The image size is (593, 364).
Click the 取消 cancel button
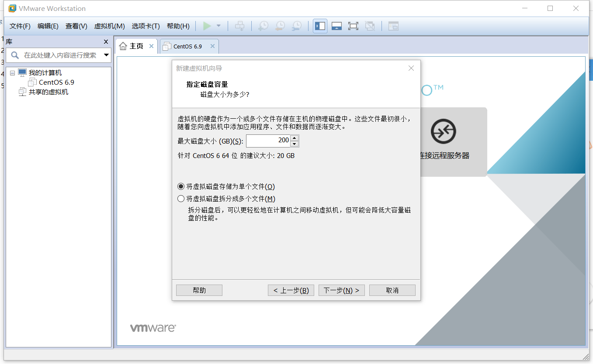point(392,290)
